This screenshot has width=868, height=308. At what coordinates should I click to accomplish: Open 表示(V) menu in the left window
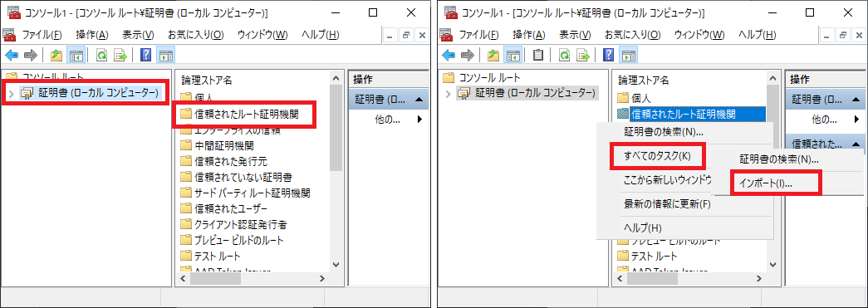tap(138, 35)
